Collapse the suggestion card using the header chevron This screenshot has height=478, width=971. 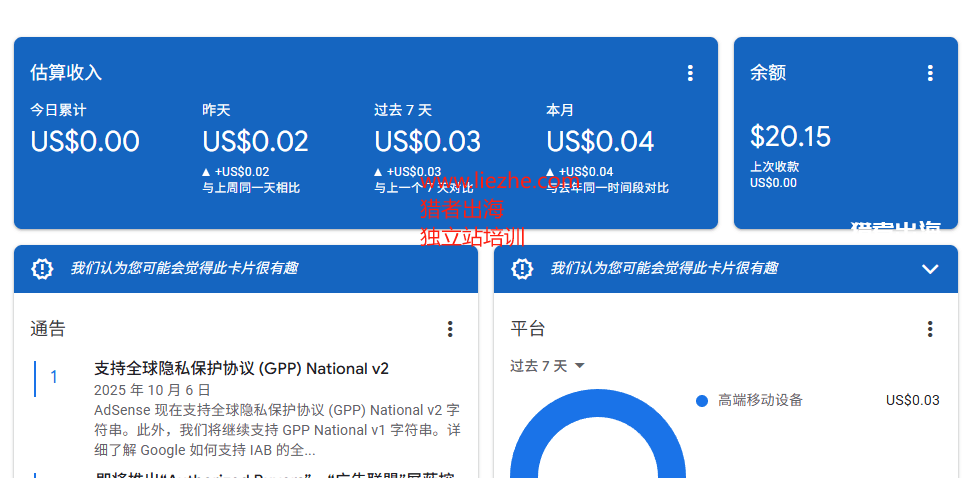coord(930,269)
